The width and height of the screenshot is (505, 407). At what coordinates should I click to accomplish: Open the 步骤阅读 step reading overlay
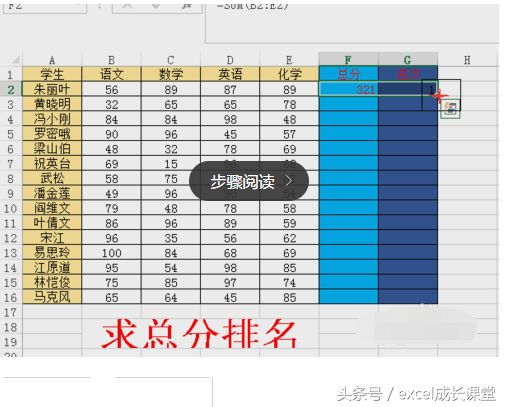(x=249, y=181)
